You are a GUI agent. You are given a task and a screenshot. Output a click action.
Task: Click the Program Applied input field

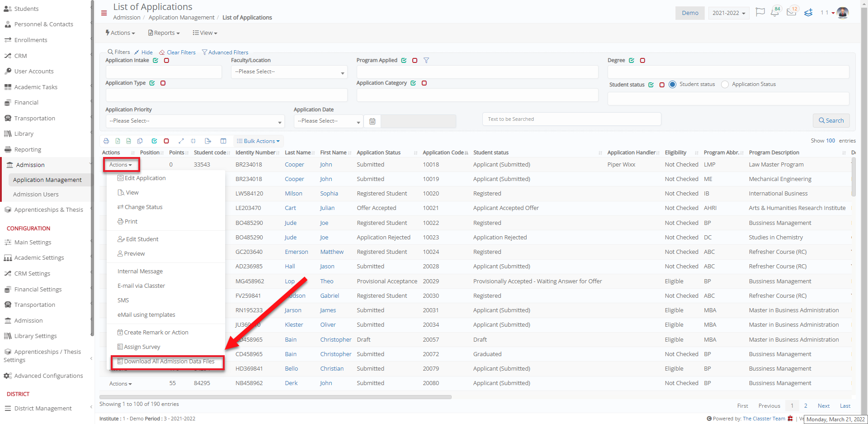(x=477, y=71)
